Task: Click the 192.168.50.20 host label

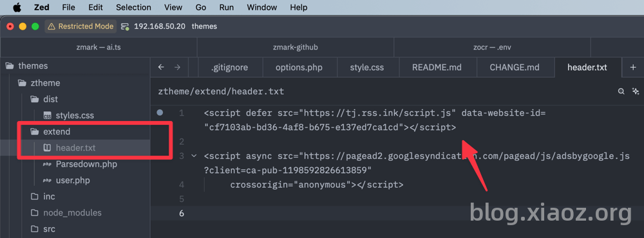Action: (x=159, y=26)
